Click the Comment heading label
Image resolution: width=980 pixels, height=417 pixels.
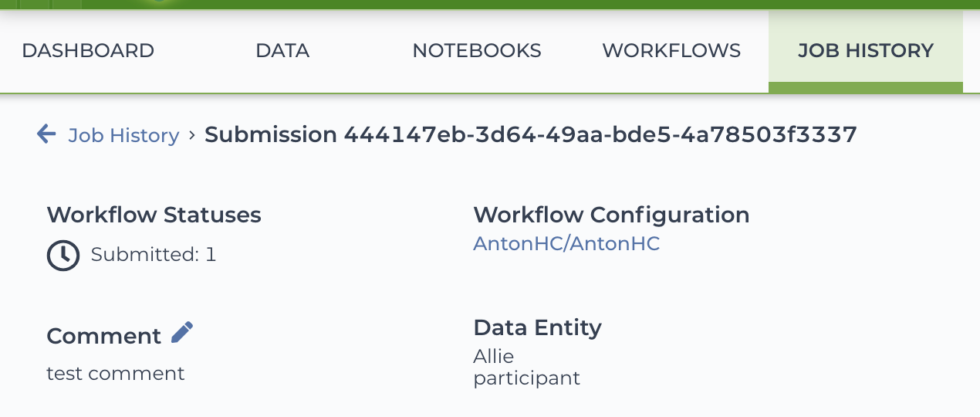[x=104, y=336]
